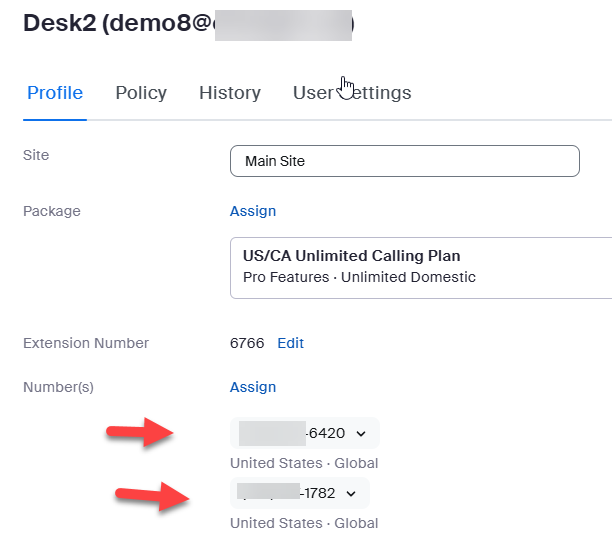Click United States Global text under 1782
This screenshot has height=546, width=612.
pos(304,523)
